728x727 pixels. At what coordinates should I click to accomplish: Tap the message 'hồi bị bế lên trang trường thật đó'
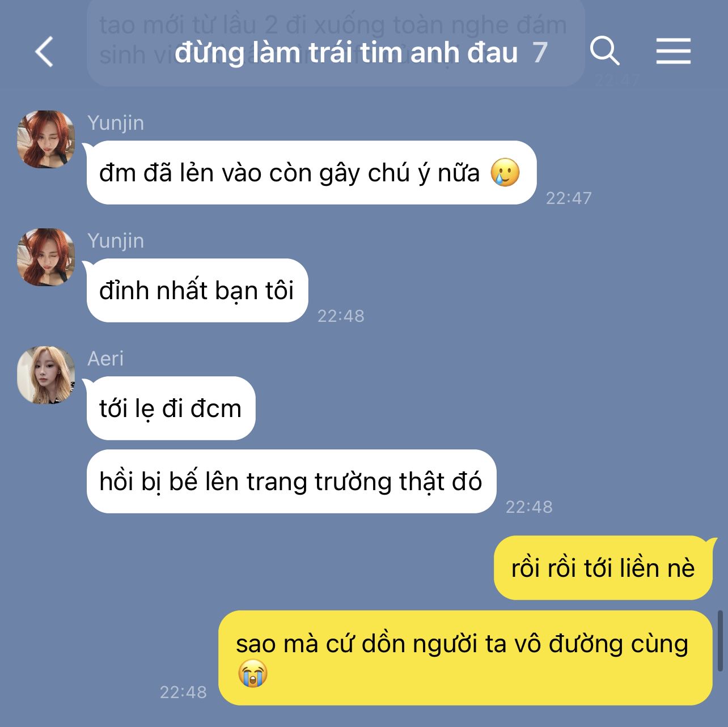point(291,482)
